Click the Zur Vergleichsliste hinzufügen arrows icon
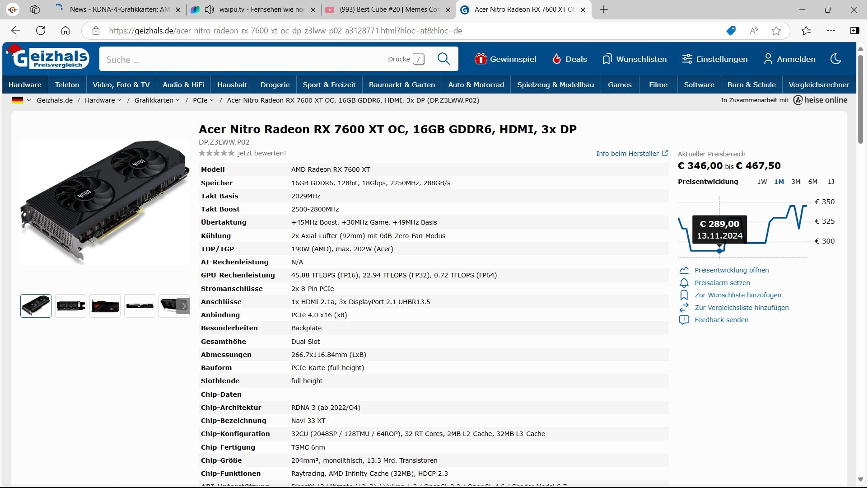 coord(684,308)
